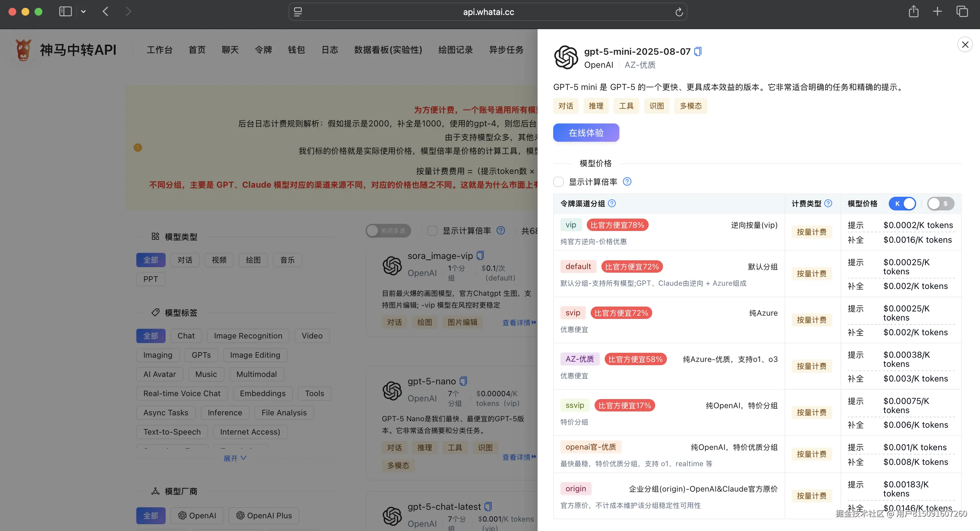Expand the model tags via 展开
980x531 pixels.
235,458
